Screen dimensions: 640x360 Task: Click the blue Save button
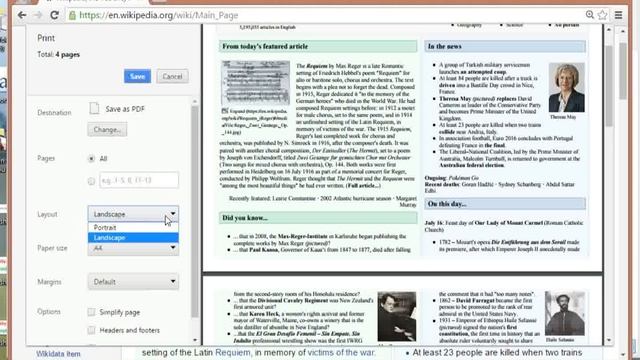(137, 76)
